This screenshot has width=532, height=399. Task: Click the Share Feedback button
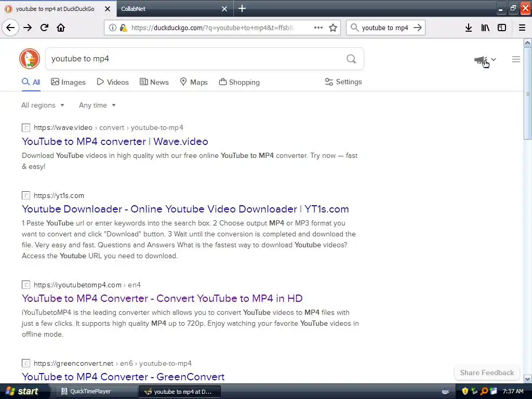(487, 373)
